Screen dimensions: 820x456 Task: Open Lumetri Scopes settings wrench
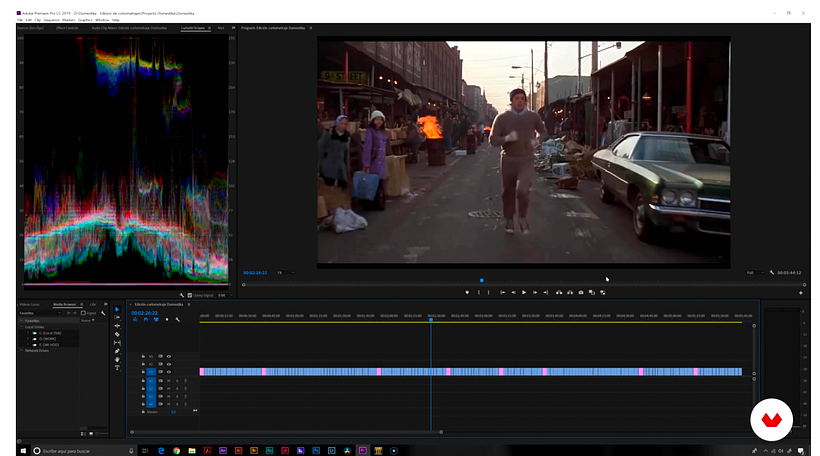pos(182,295)
